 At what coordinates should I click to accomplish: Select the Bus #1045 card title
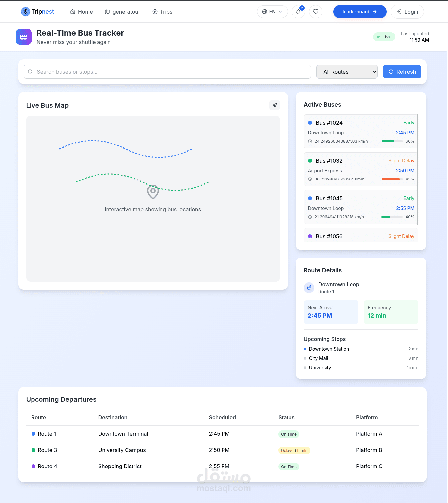(x=329, y=198)
